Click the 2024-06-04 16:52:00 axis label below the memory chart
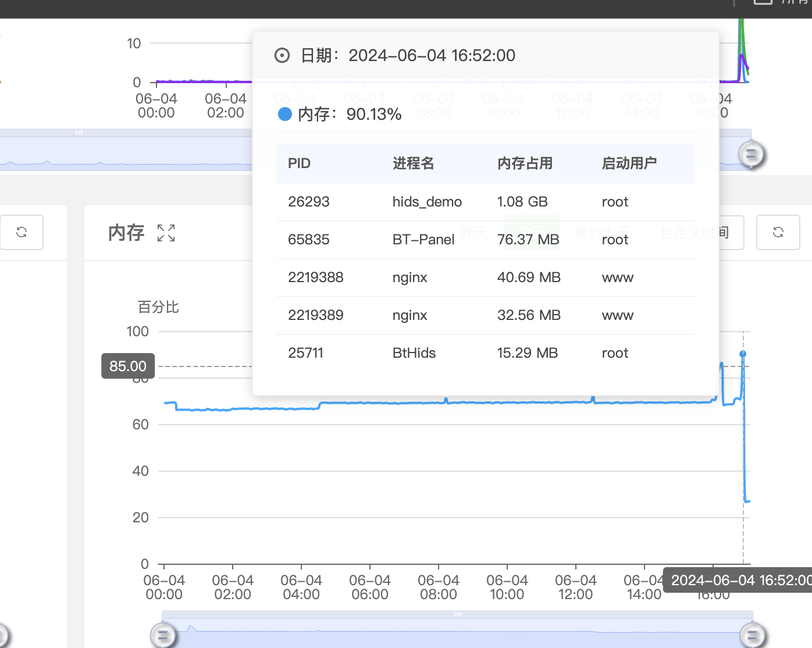The image size is (812, 648). pyautogui.click(x=738, y=581)
